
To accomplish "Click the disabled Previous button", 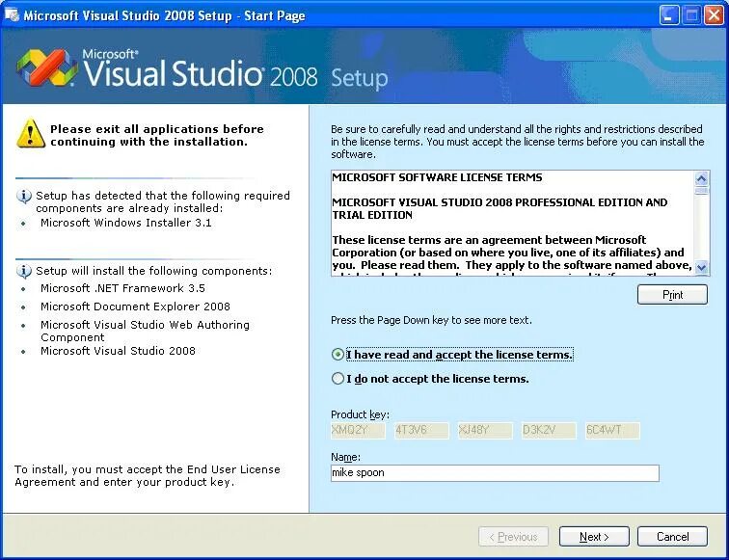I will pyautogui.click(x=513, y=537).
